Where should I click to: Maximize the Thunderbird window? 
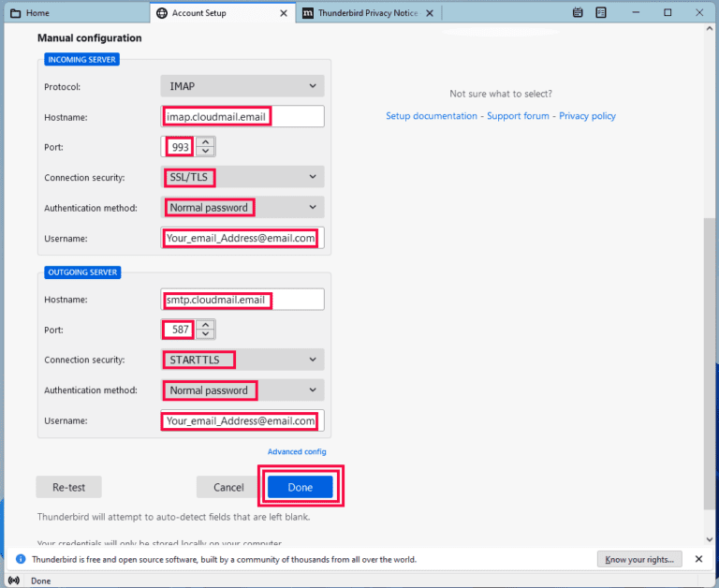pyautogui.click(x=668, y=13)
